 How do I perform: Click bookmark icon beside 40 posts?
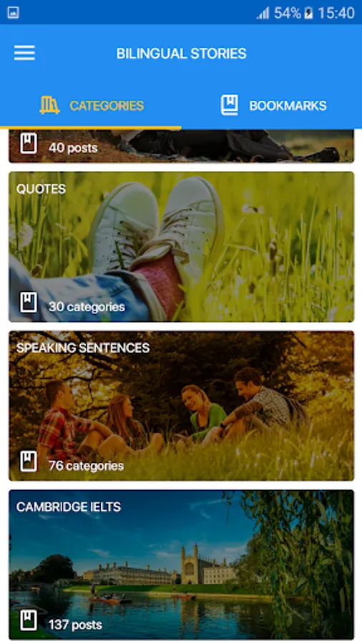pyautogui.click(x=29, y=145)
